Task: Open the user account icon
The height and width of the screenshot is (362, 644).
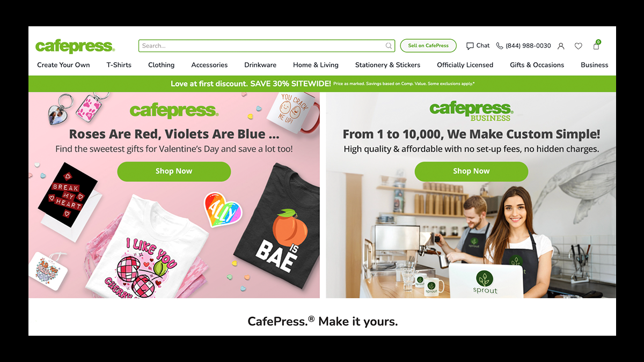Action: 561,46
